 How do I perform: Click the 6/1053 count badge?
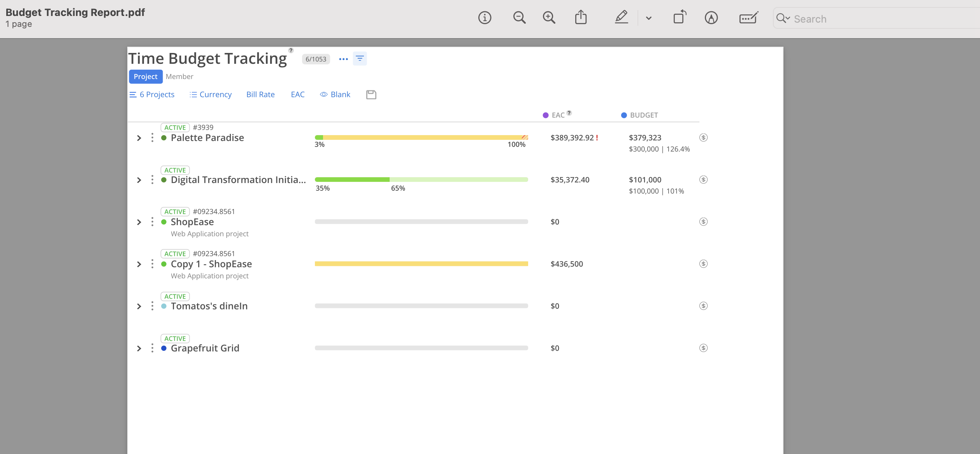click(316, 59)
